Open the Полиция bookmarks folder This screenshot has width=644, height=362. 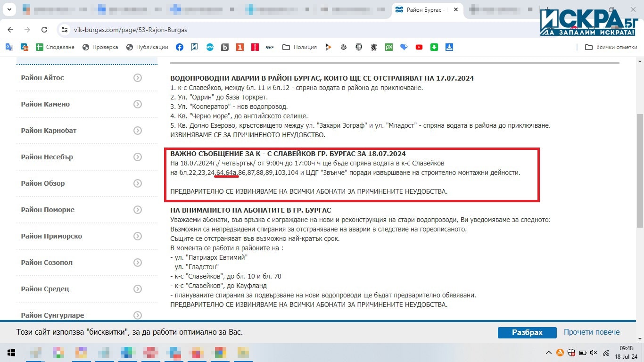tap(299, 47)
